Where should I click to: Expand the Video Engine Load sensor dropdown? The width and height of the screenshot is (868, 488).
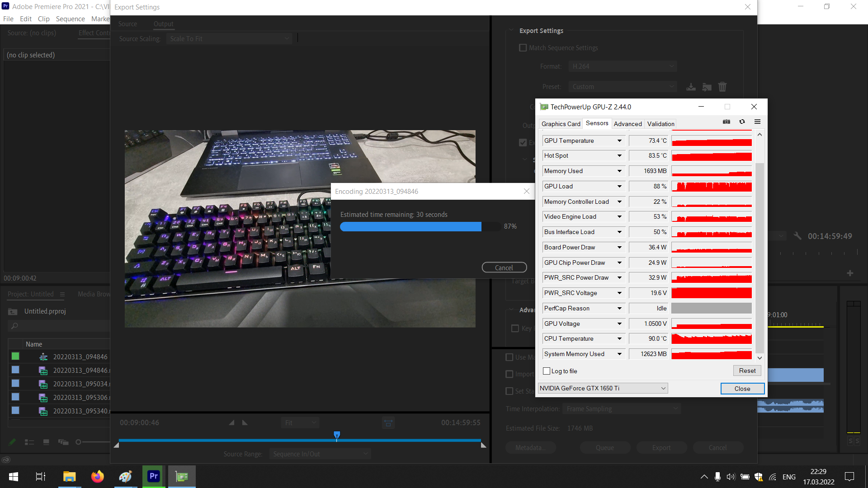tap(619, 217)
